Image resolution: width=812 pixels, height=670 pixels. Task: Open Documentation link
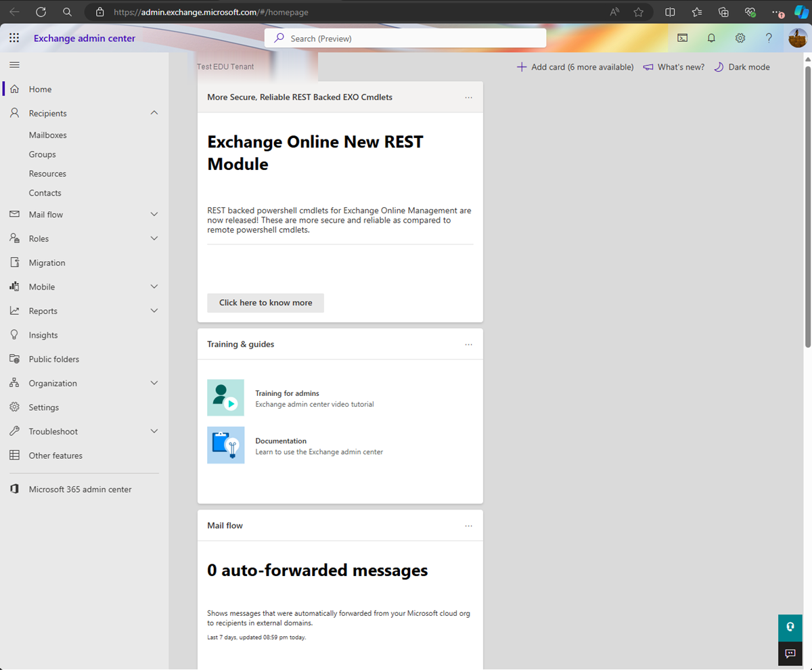[x=281, y=441]
